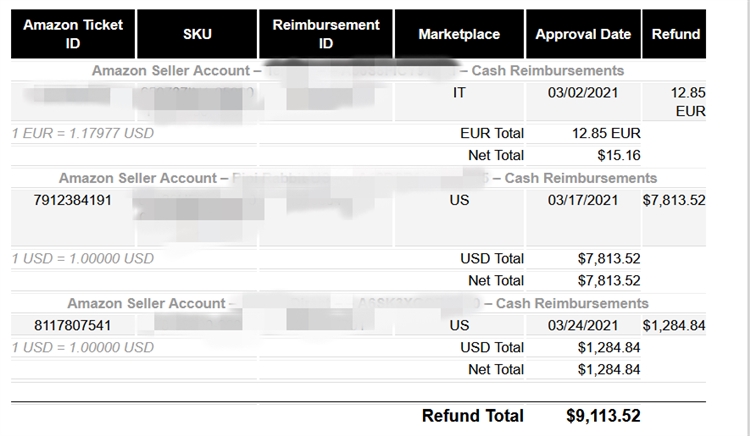
Task: Select the approval date 03/02/2021
Action: pyautogui.click(x=583, y=92)
